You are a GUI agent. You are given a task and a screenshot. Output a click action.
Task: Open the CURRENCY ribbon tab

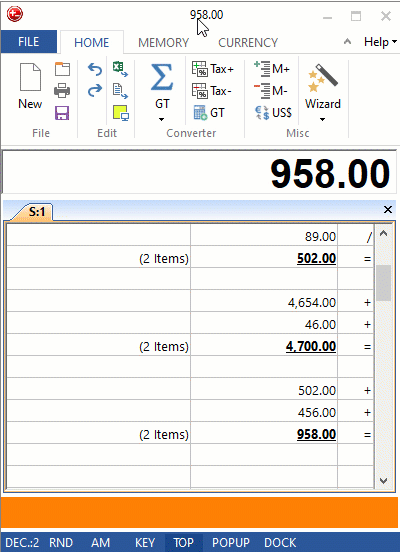[248, 43]
